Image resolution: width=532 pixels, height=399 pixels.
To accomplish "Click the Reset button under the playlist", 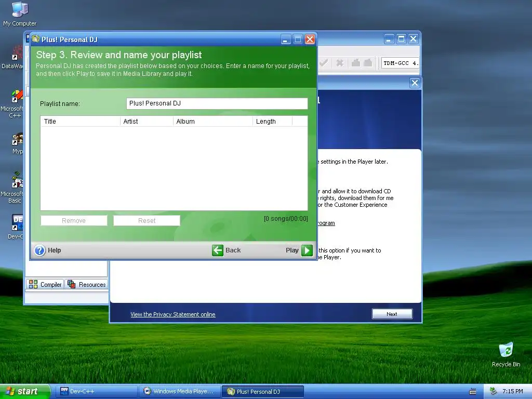I will (147, 220).
